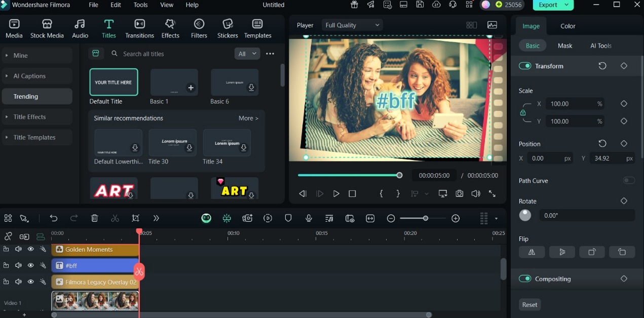644x318 pixels.
Task: Click the Reset button
Action: [530, 304]
